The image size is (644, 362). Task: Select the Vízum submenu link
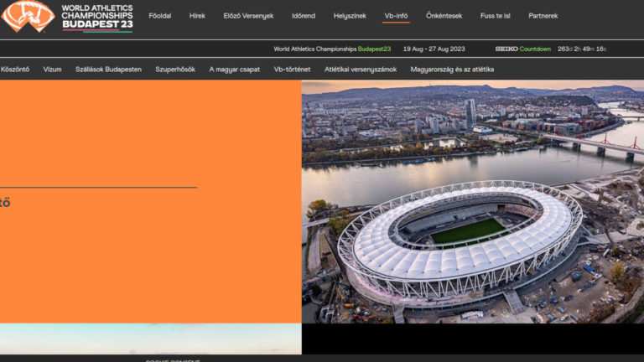(52, 70)
